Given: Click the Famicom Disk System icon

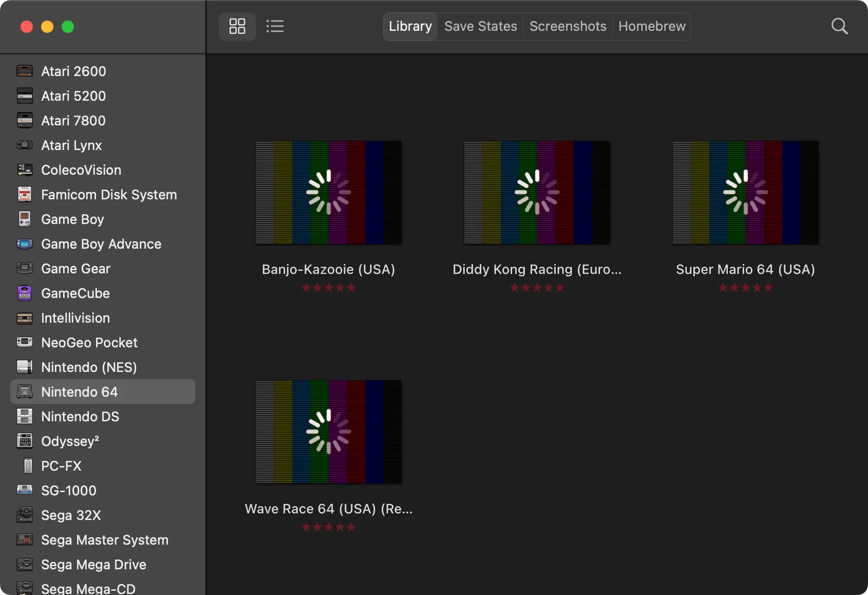Looking at the screenshot, I should [25, 194].
